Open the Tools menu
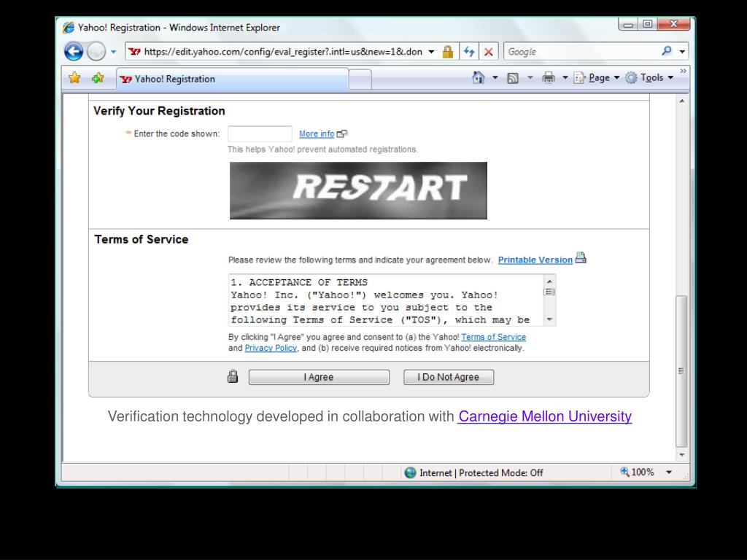This screenshot has width=747, height=560. click(649, 77)
